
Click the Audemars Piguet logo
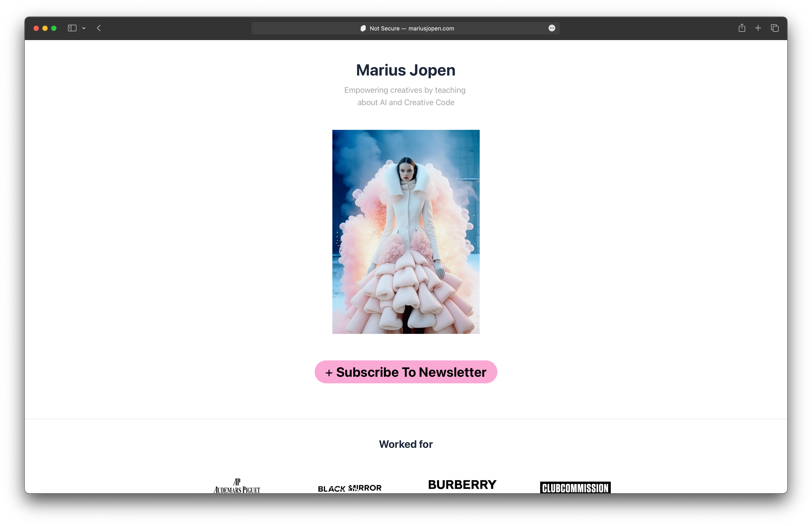(237, 486)
